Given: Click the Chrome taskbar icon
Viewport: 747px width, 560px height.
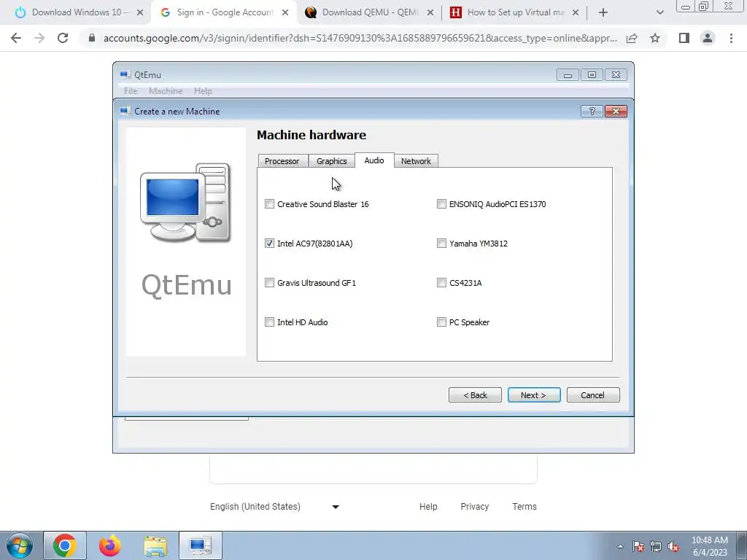Looking at the screenshot, I should coord(65,545).
